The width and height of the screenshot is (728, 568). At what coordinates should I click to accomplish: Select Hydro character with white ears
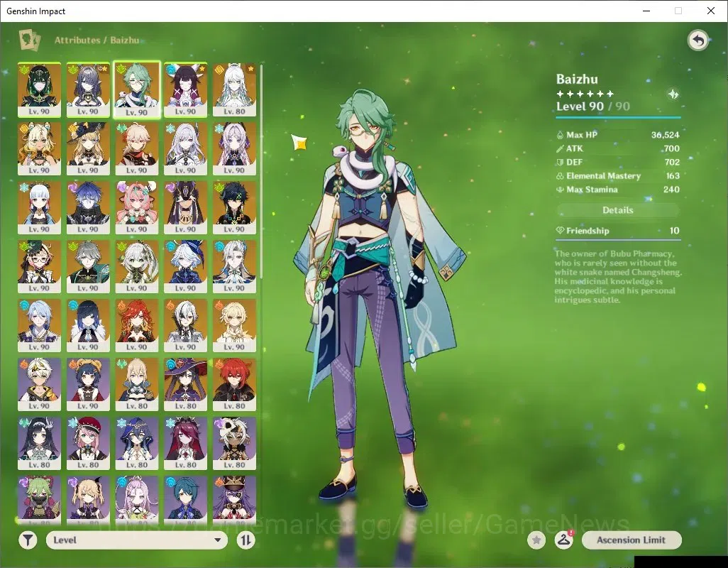click(x=186, y=89)
